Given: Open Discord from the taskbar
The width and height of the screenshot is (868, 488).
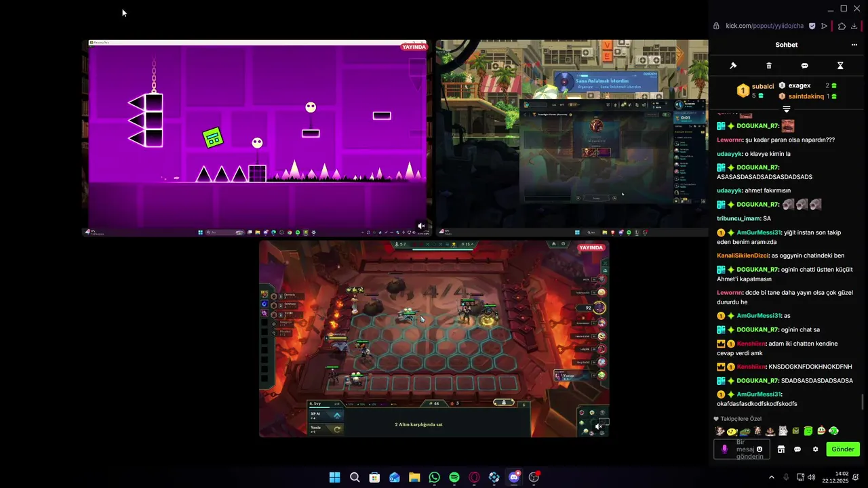Looking at the screenshot, I should tap(514, 477).
